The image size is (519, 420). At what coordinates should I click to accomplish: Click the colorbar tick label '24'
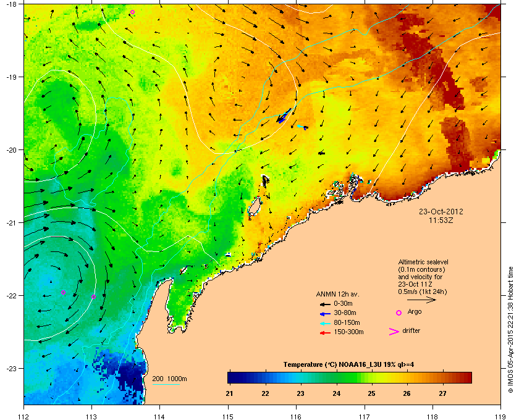point(336,393)
